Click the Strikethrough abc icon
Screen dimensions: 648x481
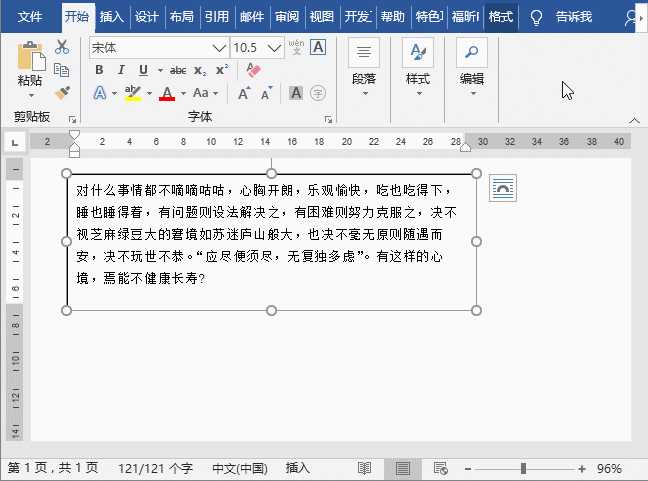(x=178, y=70)
